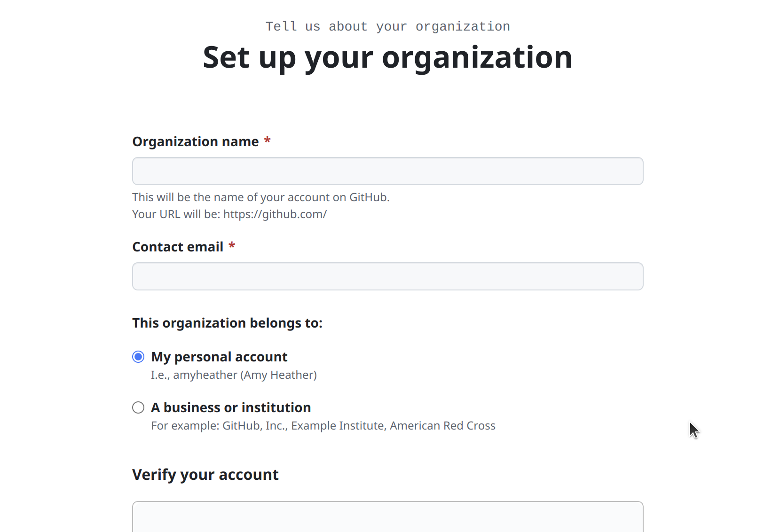Click the "name of your account on GitHub" hint
Screen dimensions: 780x532
pos(261,197)
